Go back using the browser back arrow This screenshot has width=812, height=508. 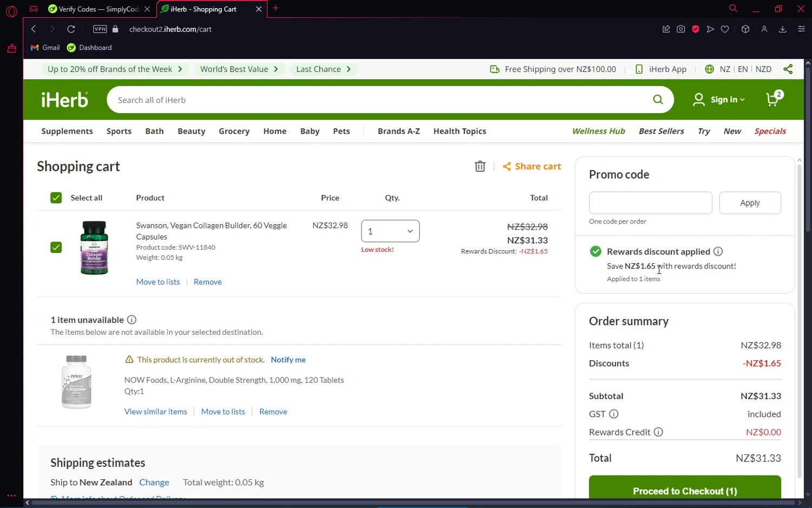(x=34, y=29)
